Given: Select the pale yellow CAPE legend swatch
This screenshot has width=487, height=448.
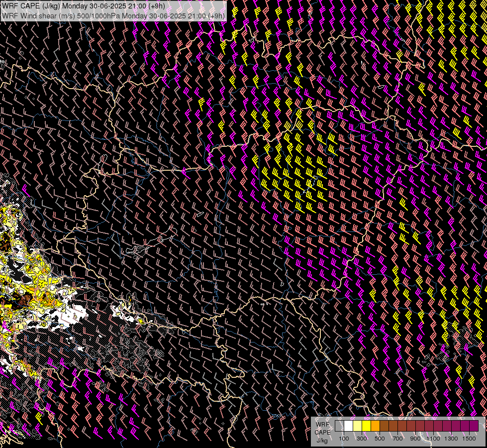Looking at the screenshot, I should coord(358,426).
